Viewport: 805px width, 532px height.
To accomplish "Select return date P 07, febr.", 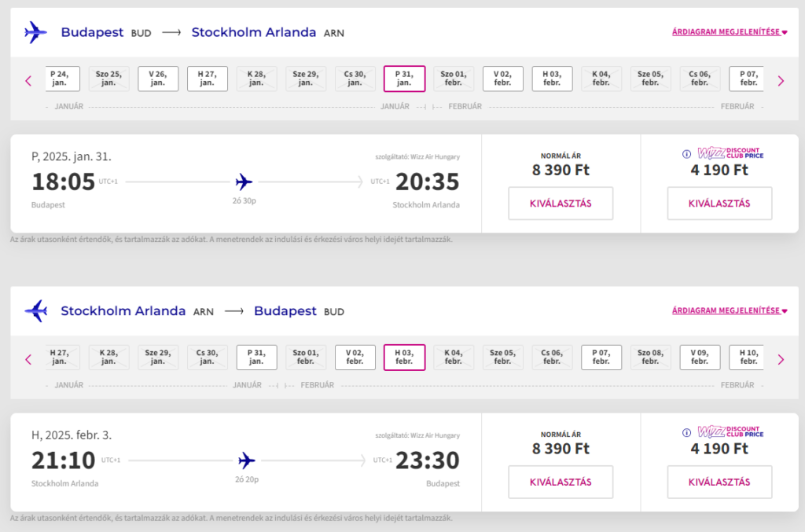I will pyautogui.click(x=601, y=357).
